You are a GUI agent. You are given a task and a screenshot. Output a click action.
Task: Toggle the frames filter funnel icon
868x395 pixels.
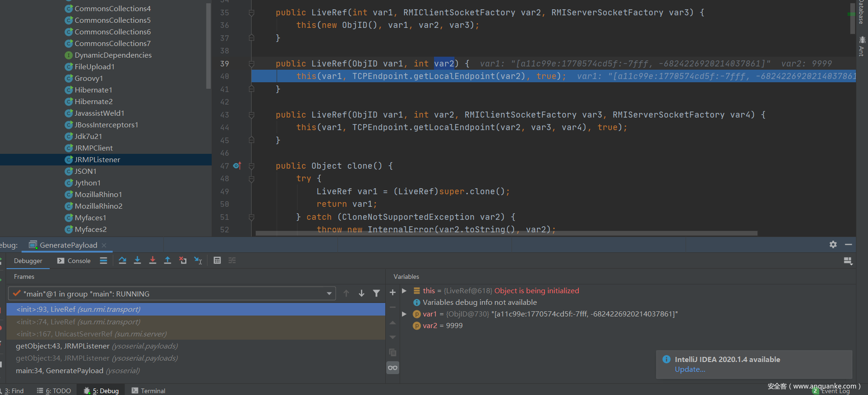376,293
